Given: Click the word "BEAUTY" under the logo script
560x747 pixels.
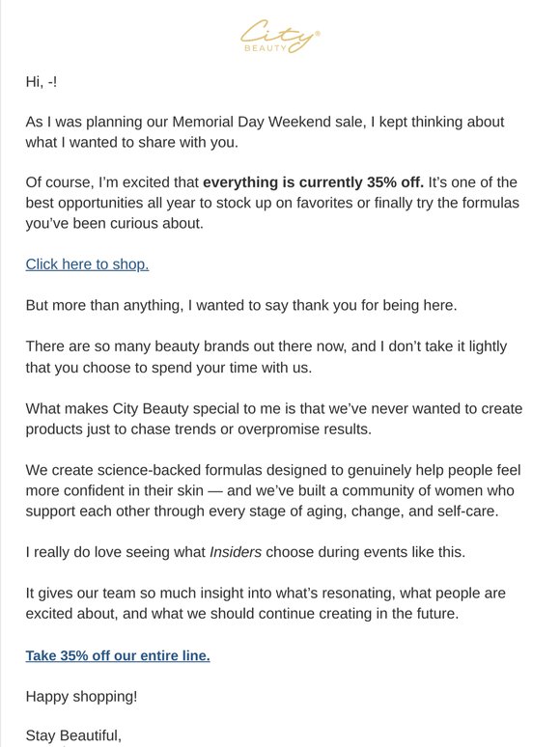Looking at the screenshot, I should 266,48.
